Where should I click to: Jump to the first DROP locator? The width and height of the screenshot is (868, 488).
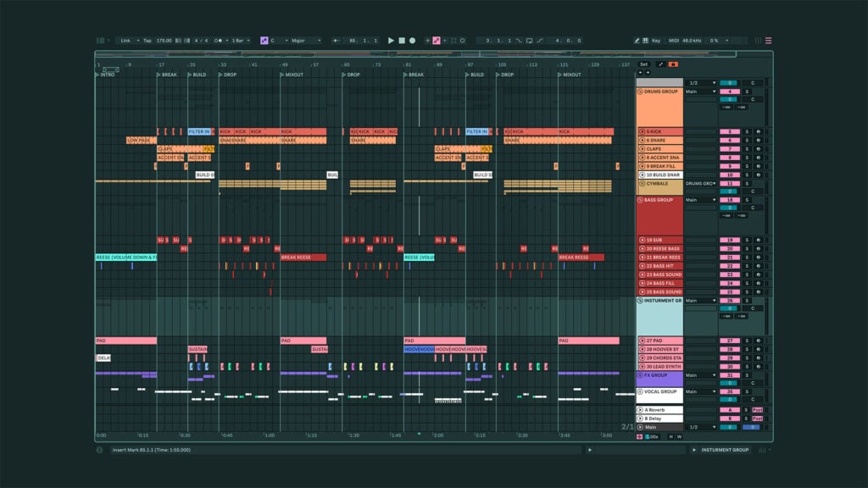227,75
